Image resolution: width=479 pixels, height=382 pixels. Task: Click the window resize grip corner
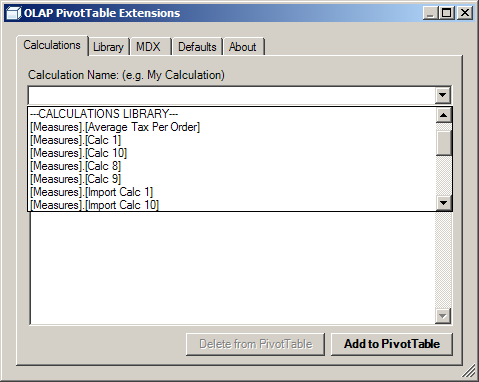pyautogui.click(x=469, y=372)
